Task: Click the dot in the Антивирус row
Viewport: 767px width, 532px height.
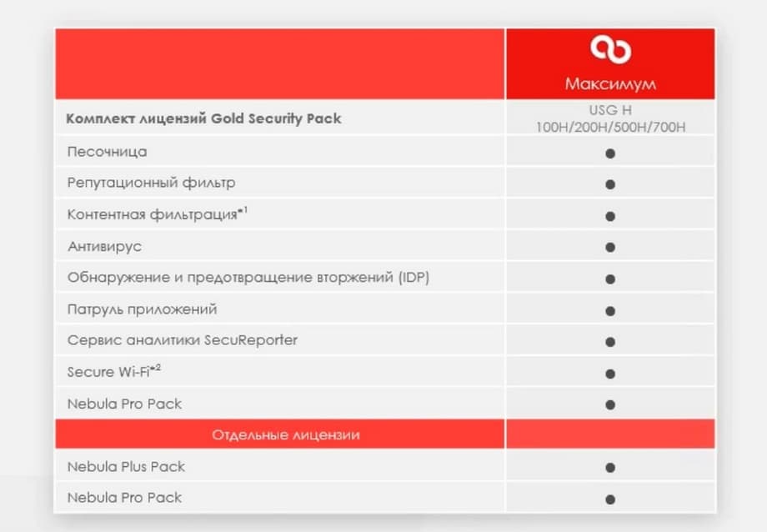Action: coord(610,248)
